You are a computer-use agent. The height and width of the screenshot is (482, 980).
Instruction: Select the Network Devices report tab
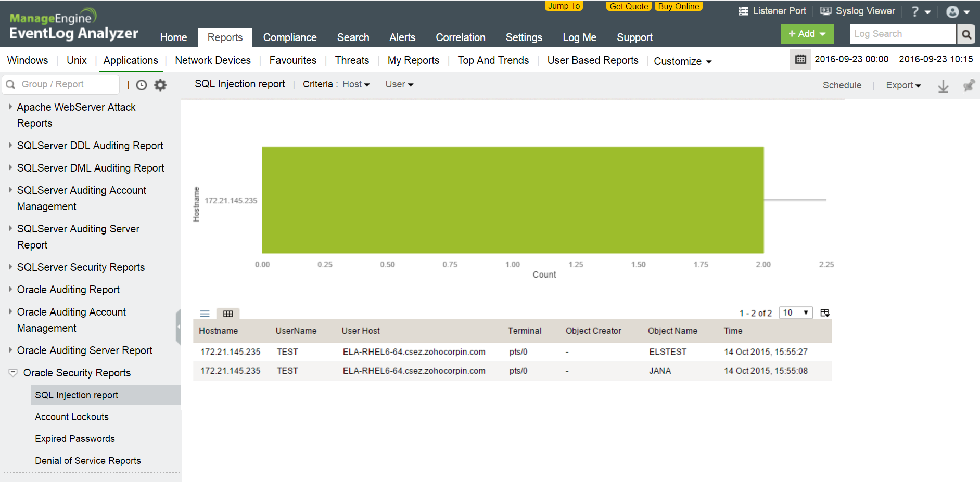[x=212, y=60]
